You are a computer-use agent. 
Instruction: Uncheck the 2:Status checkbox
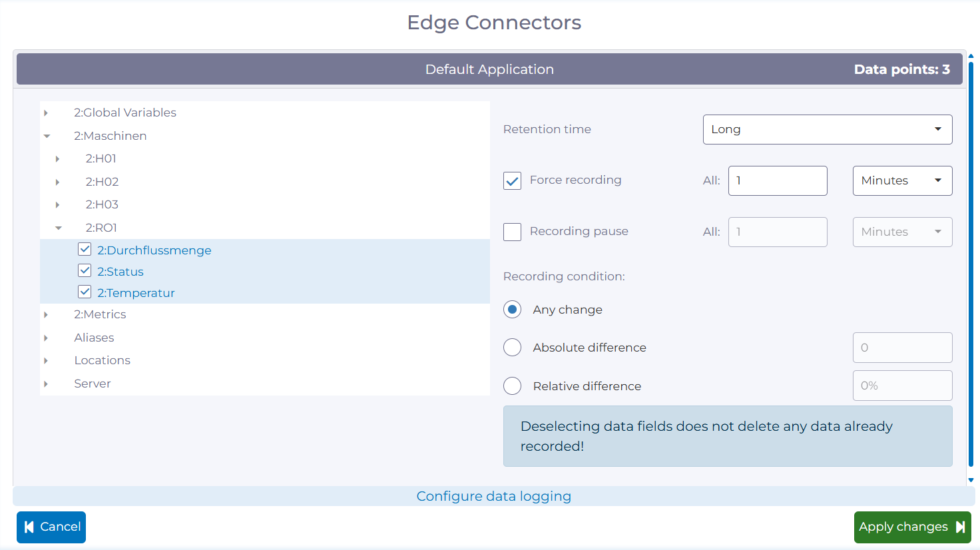pyautogui.click(x=85, y=270)
